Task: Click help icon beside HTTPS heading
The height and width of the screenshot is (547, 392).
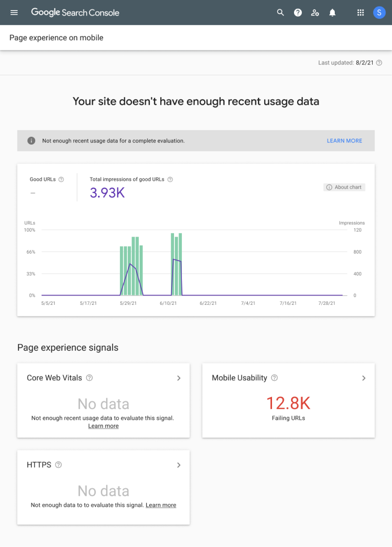Action: [x=59, y=465]
